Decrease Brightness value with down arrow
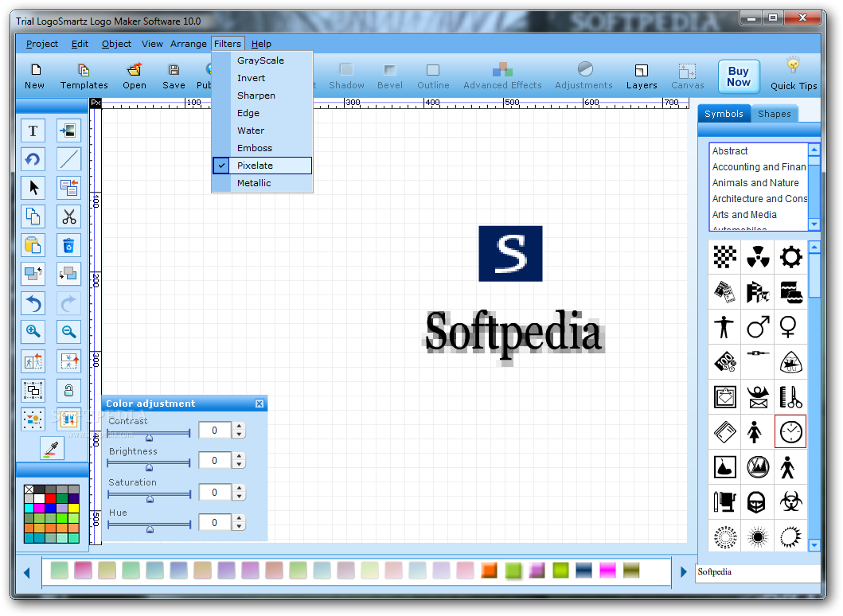Image resolution: width=843 pixels, height=616 pixels. (x=240, y=465)
